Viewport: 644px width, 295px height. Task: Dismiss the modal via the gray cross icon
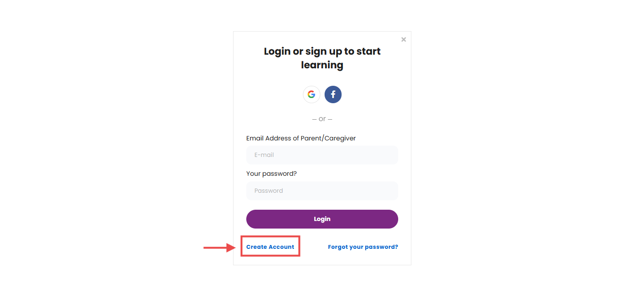click(x=404, y=40)
